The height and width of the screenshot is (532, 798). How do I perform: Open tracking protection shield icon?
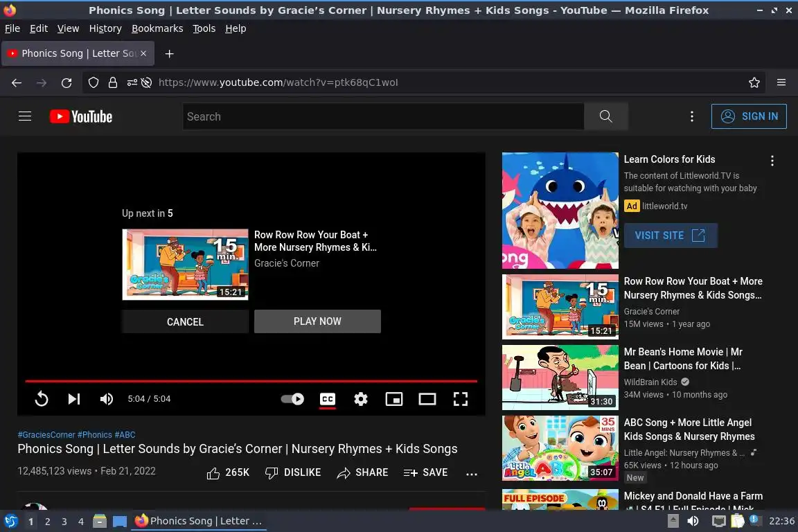click(93, 82)
